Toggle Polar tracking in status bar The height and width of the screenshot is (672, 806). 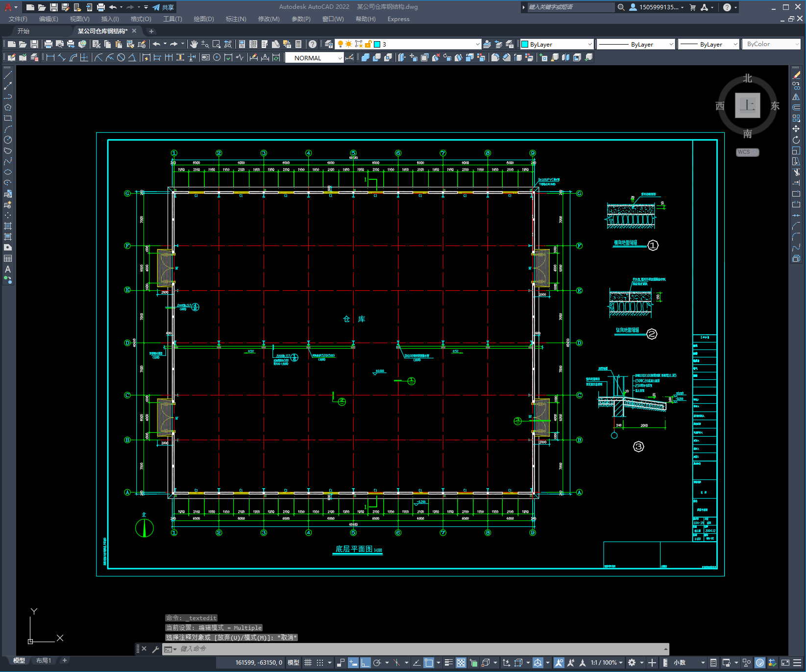coord(377,663)
